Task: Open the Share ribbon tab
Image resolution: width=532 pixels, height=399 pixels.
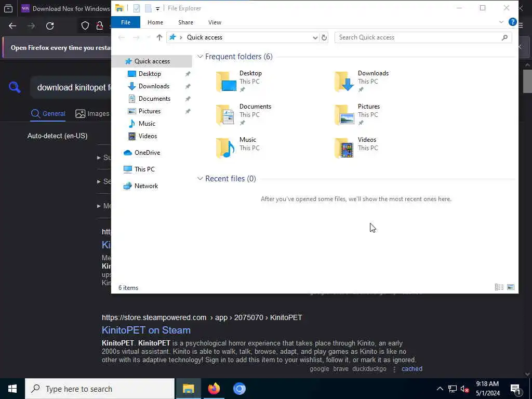Action: point(185,22)
